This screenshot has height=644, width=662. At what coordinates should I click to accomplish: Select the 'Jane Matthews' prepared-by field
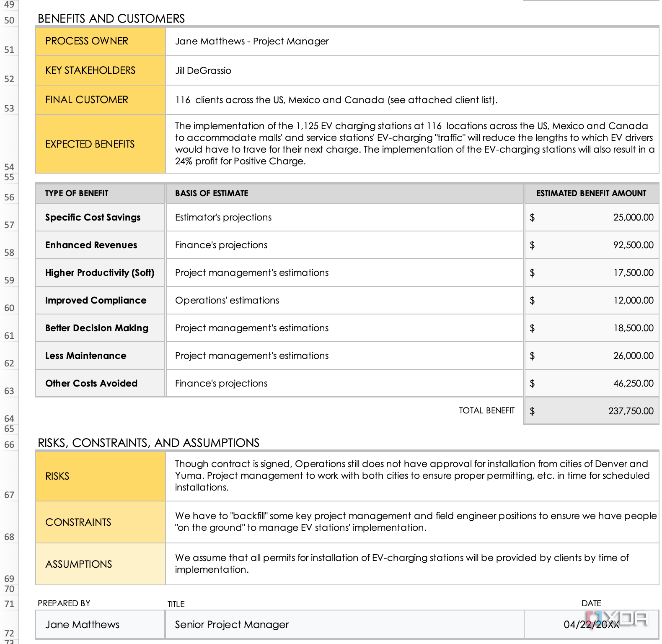pyautogui.click(x=100, y=624)
